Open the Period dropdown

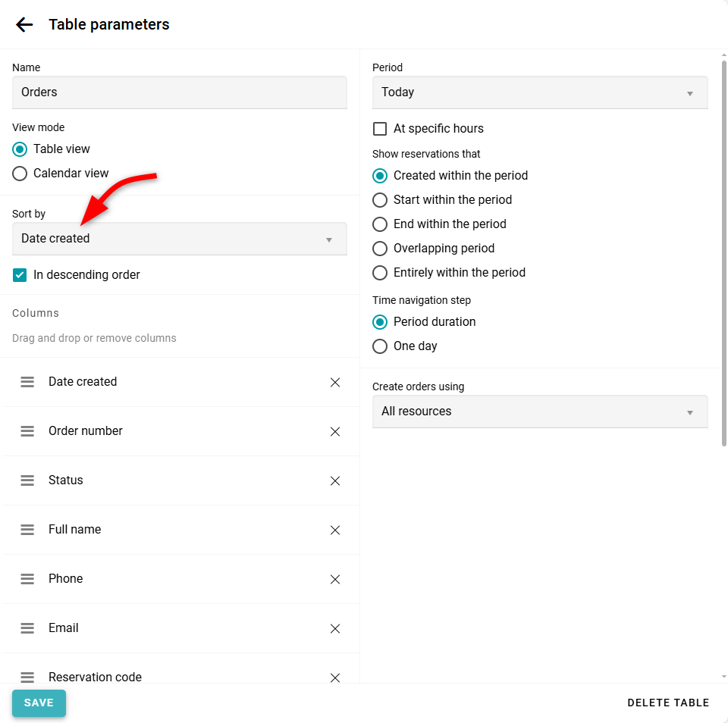click(x=540, y=92)
